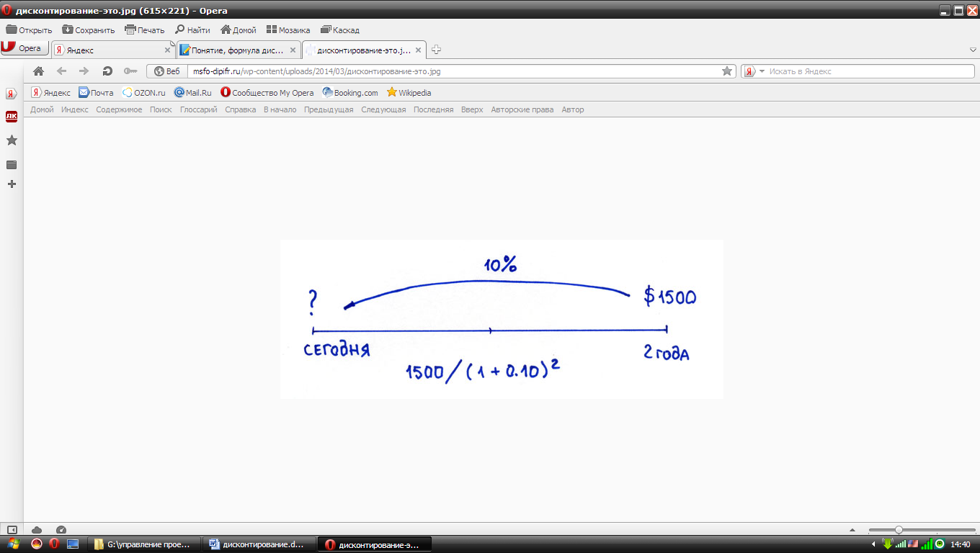
Task: Open the Яндекс bookmark
Action: 50,92
